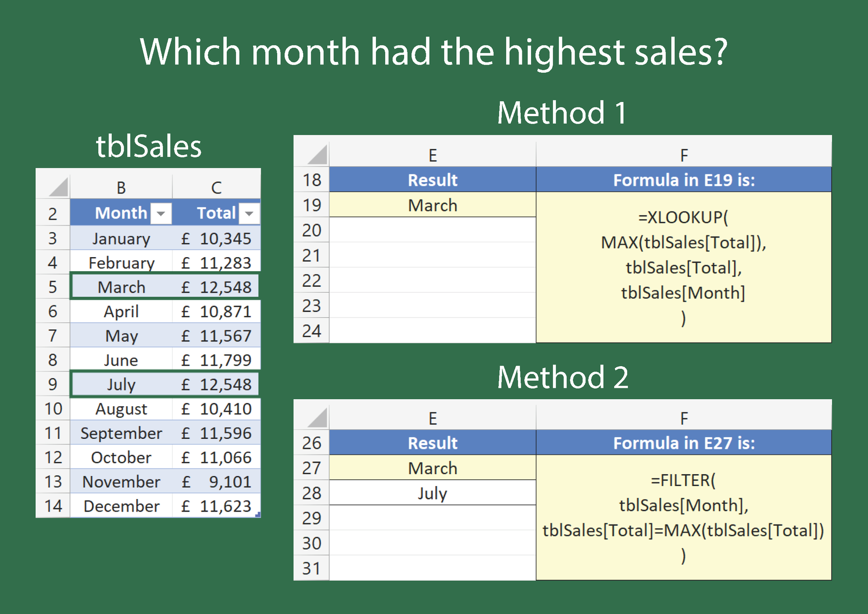This screenshot has width=868, height=614.
Task: Select the July result in cell E28
Action: pos(432,494)
